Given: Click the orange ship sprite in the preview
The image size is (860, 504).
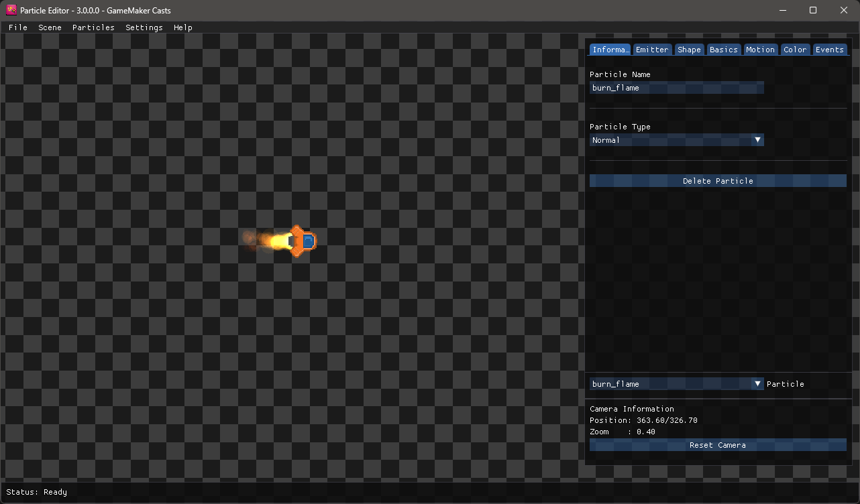Looking at the screenshot, I should (x=303, y=241).
